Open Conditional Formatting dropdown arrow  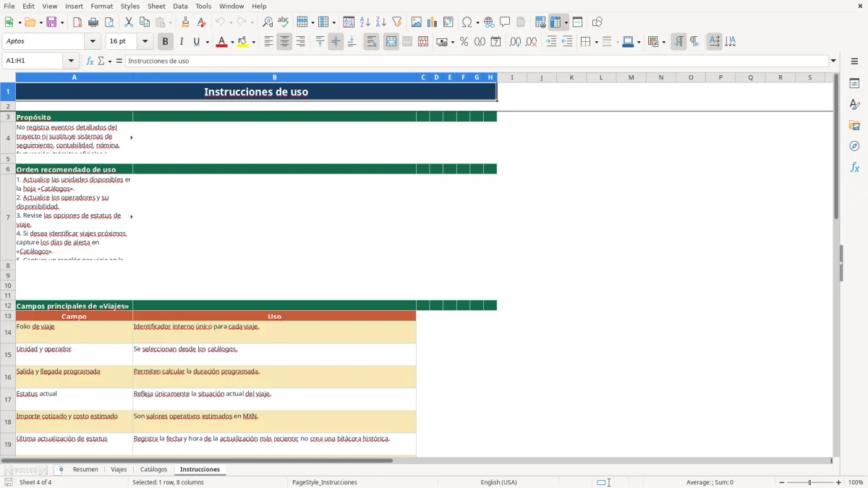coord(663,42)
